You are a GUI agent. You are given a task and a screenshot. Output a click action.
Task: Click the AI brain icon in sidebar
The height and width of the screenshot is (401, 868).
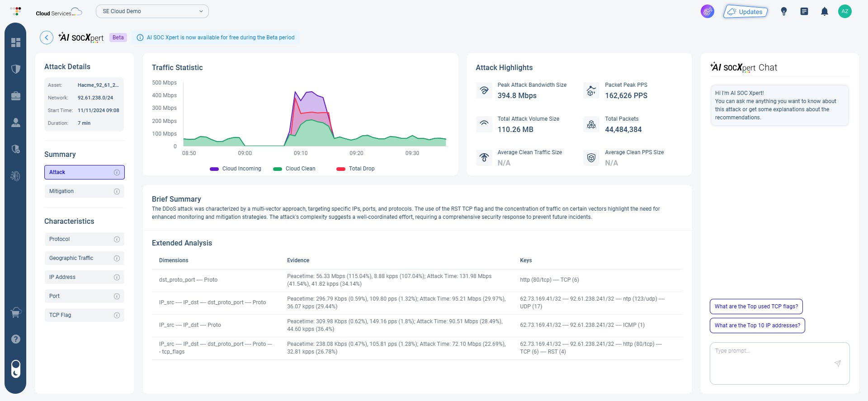point(16,176)
